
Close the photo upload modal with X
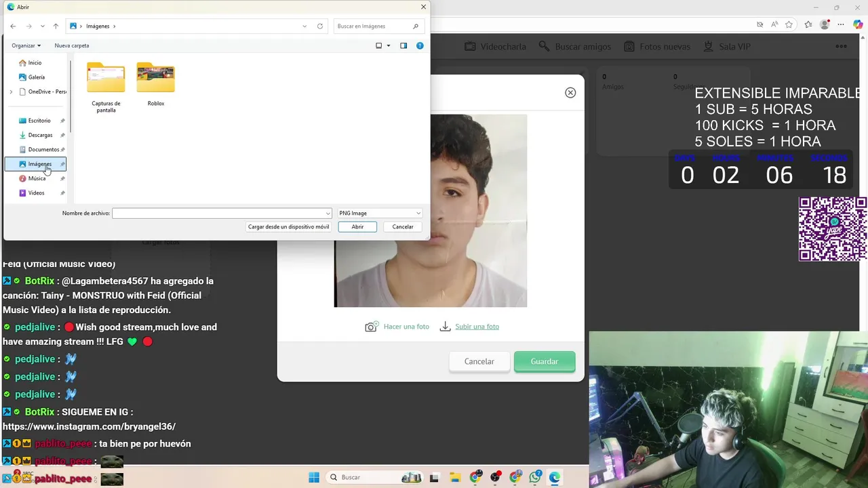(570, 93)
